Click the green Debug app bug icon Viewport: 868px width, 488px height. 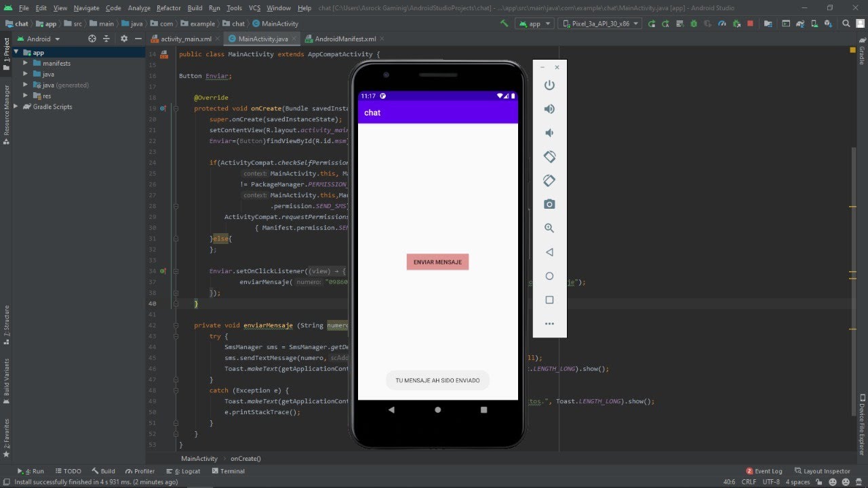click(x=694, y=23)
